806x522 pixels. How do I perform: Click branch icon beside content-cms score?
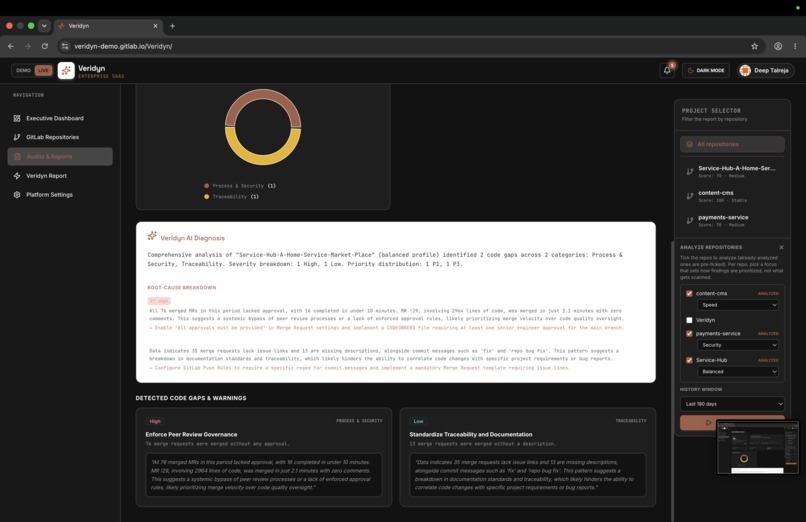pos(690,196)
